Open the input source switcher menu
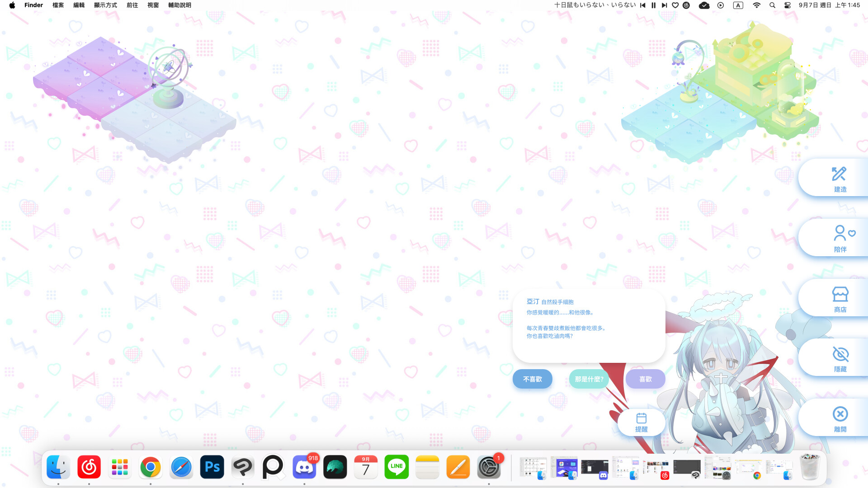 (738, 5)
